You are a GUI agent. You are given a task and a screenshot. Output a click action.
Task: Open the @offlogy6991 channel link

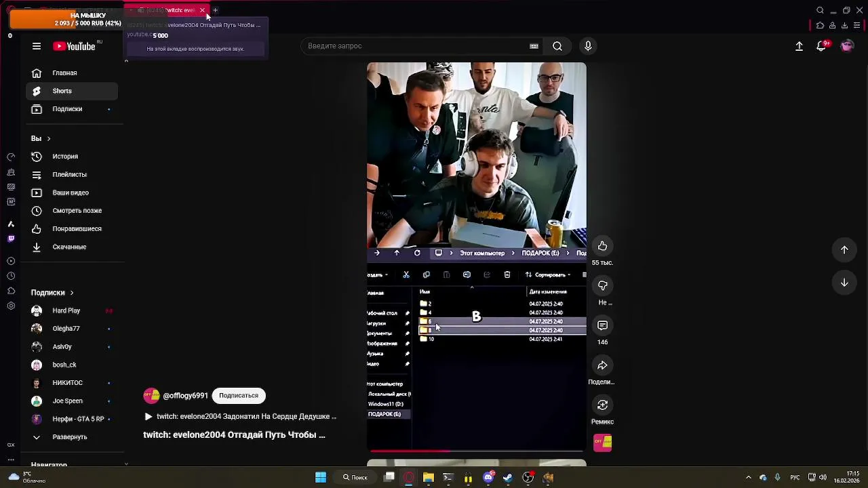[x=185, y=396]
